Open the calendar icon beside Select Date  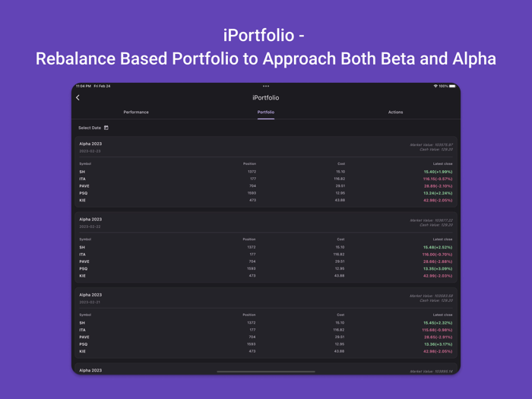(106, 128)
